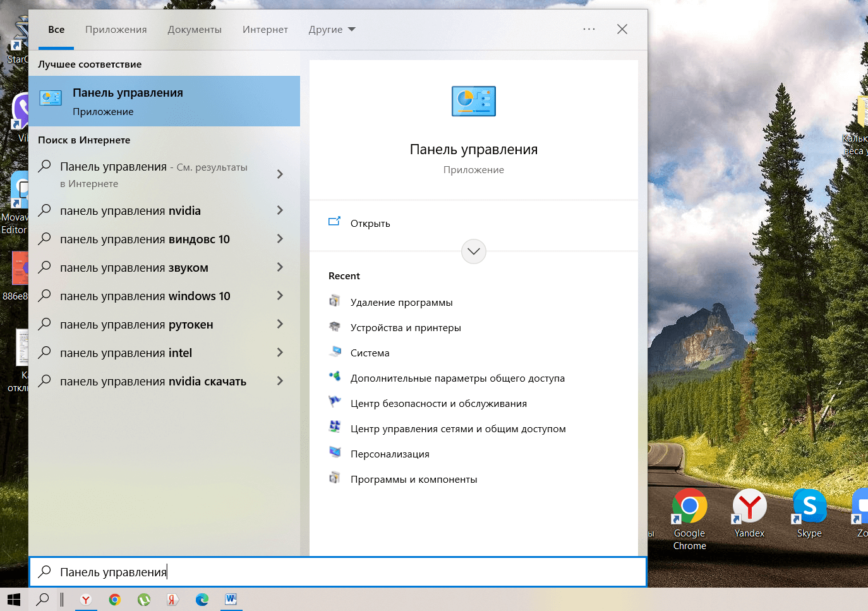Open Microsoft Edge from the taskbar

click(x=202, y=600)
